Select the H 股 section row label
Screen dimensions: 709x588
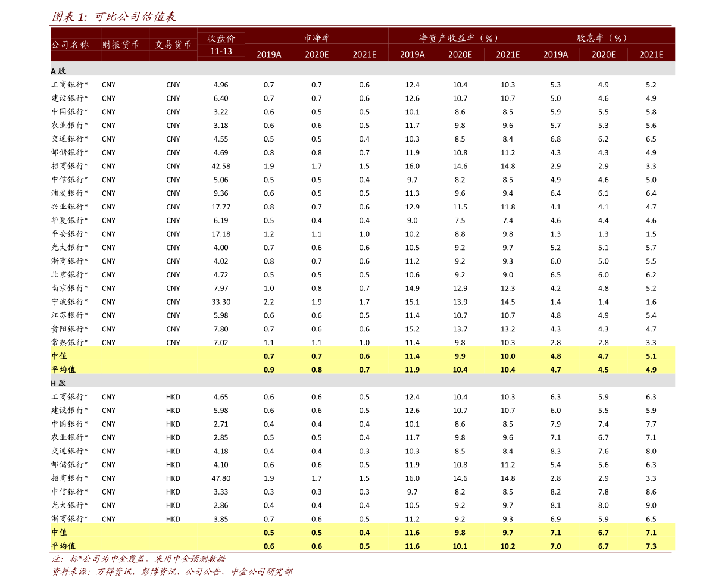point(58,383)
